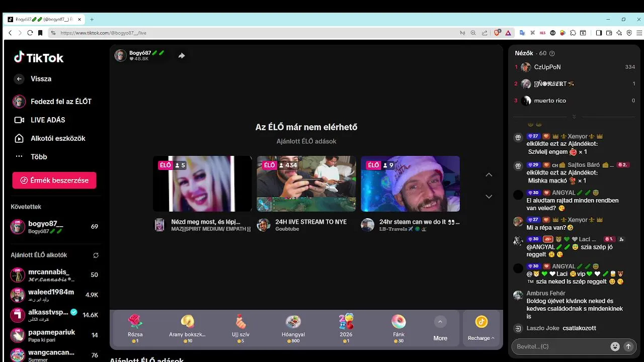Open Brave Leo AI icon

pos(619,33)
